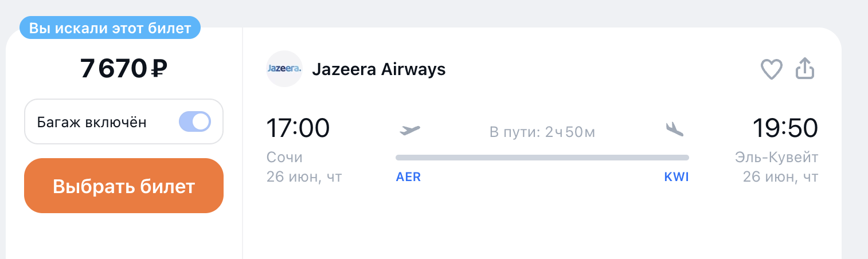Image resolution: width=868 pixels, height=259 pixels.
Task: Click the Jazeera Airways airline name
Action: [379, 69]
